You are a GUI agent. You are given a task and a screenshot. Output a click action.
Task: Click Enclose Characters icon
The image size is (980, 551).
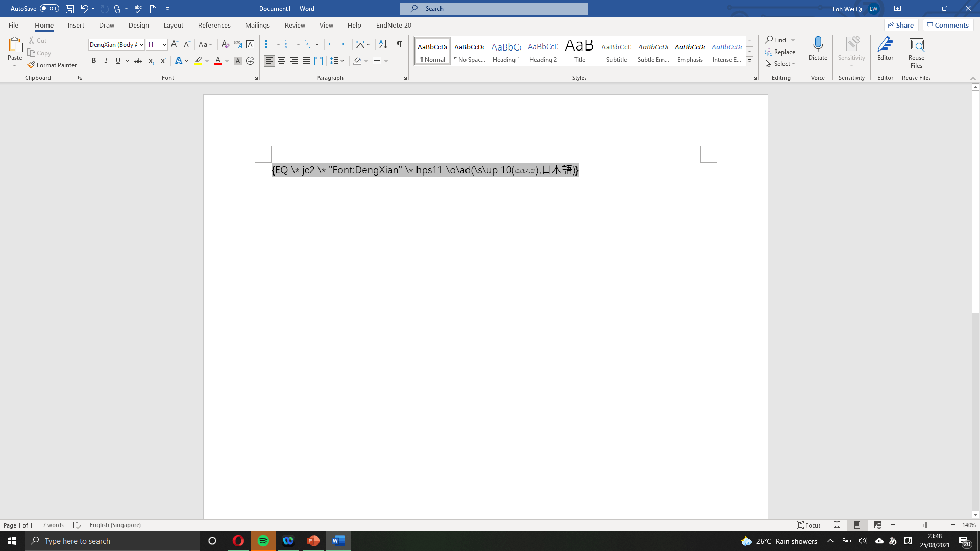[250, 61]
